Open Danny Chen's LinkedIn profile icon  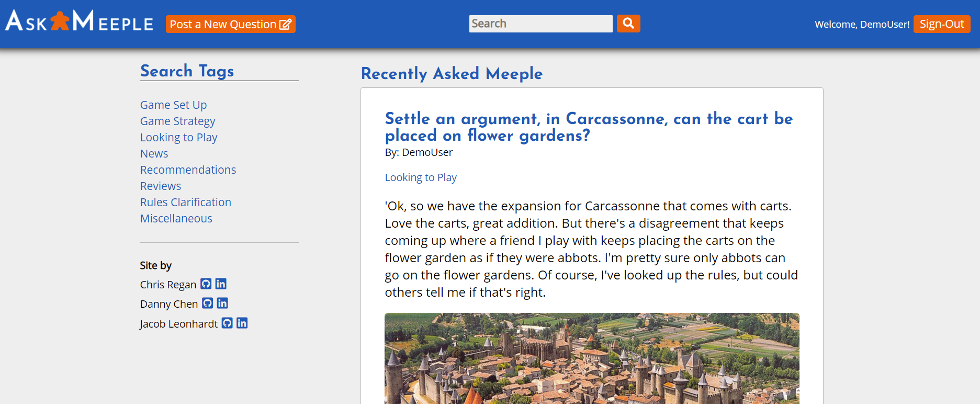click(222, 304)
